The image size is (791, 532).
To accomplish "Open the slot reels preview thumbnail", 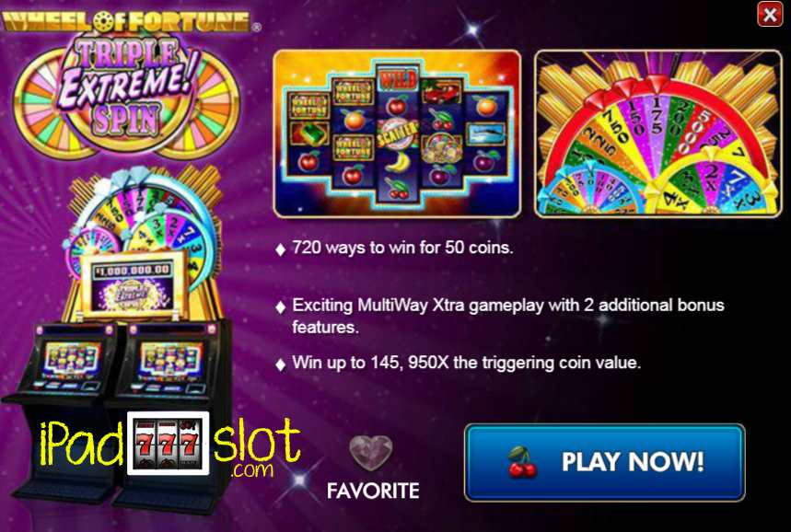I will point(397,133).
